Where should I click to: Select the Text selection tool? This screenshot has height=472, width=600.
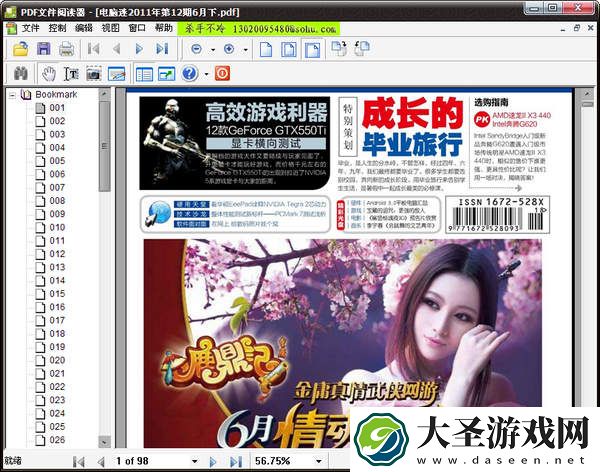point(71,73)
